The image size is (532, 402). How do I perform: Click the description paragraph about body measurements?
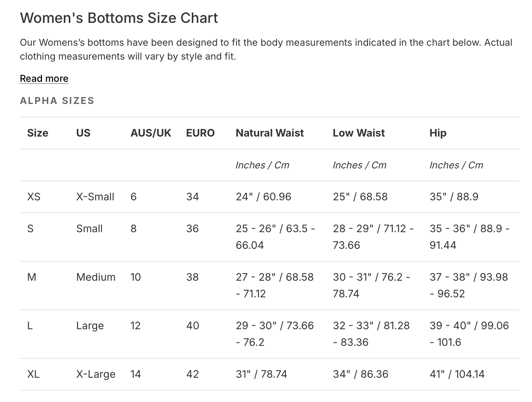click(266, 49)
